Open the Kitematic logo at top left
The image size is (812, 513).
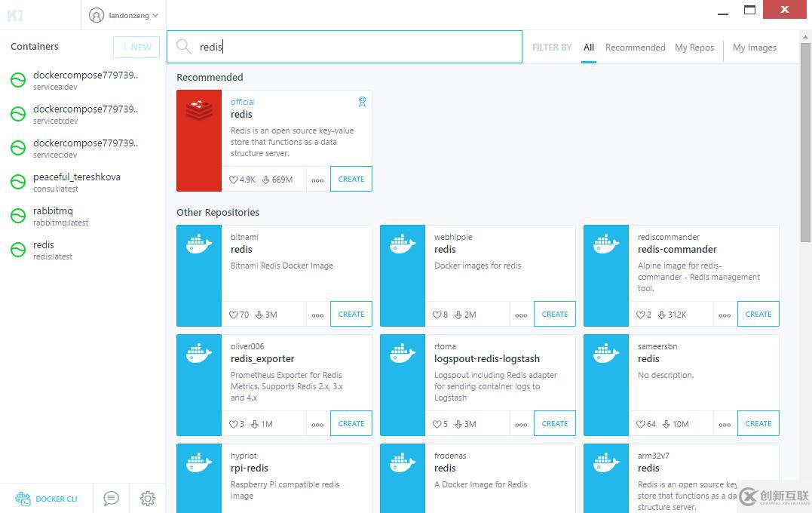click(15, 15)
